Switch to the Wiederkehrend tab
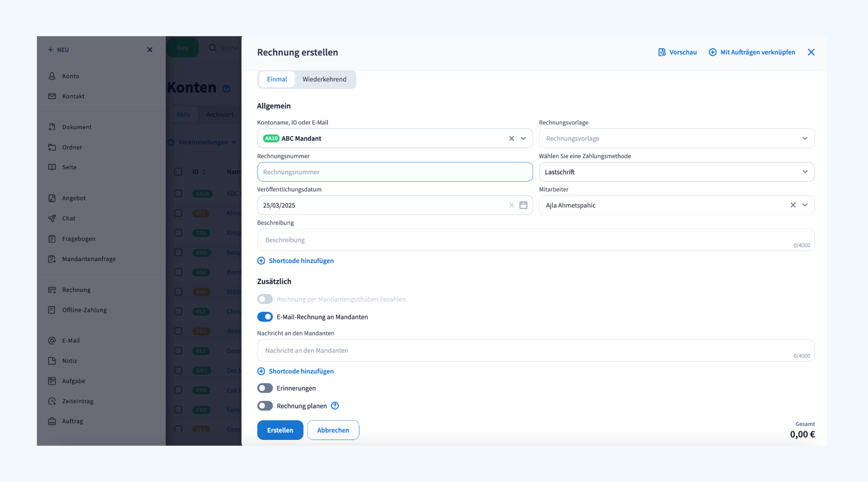The height and width of the screenshot is (482, 868). [324, 79]
